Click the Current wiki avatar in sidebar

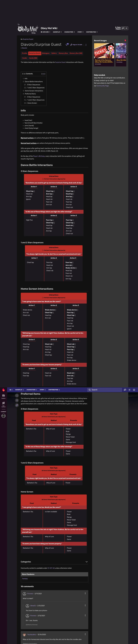(x=4, y=416)
